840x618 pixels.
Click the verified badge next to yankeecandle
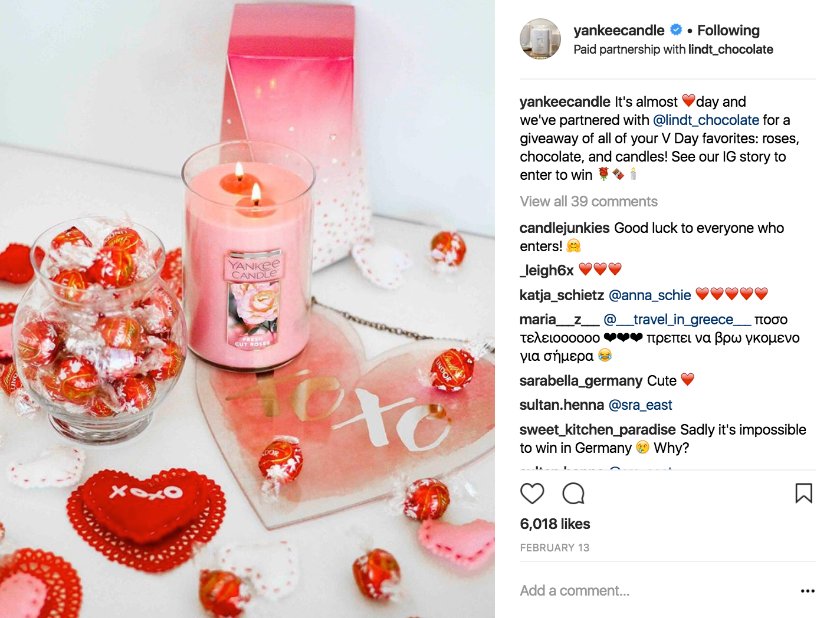[676, 29]
